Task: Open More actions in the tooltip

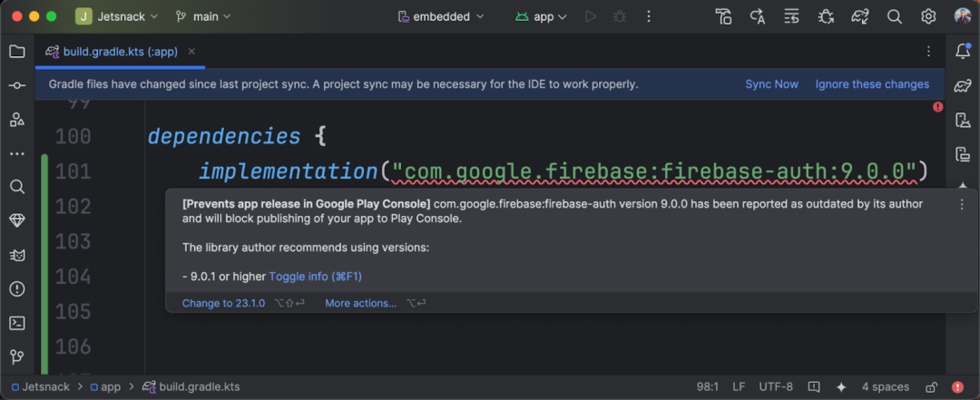Action: click(360, 303)
